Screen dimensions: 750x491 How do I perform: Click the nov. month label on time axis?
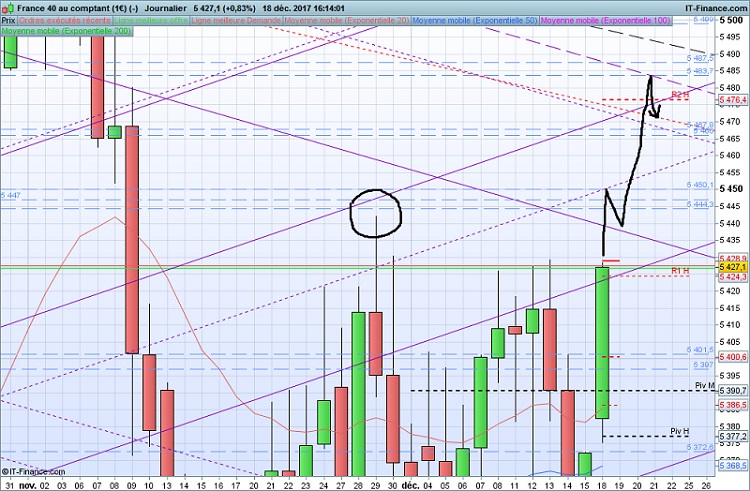point(27,485)
